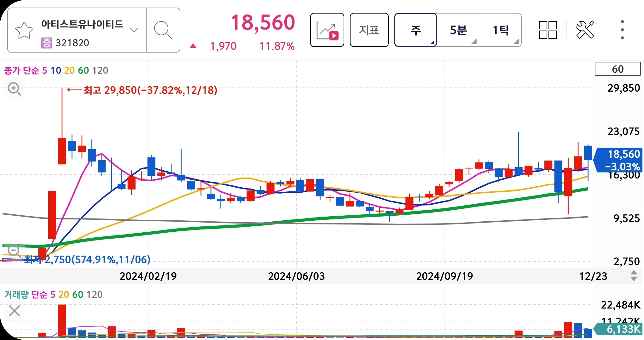The width and height of the screenshot is (644, 340).
Task: Click the price legend 60 average label
Action: point(84,70)
